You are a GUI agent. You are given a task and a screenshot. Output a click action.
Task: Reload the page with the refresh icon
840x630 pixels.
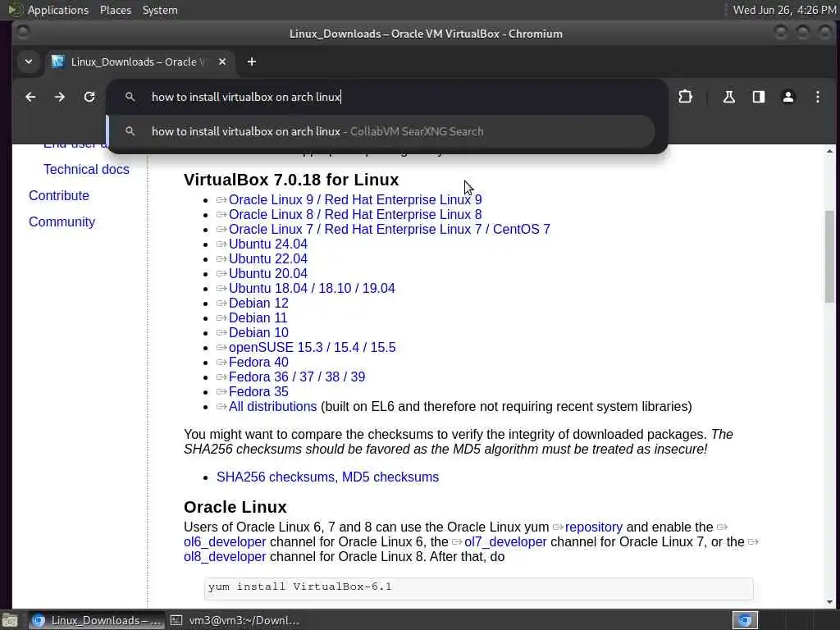89,97
